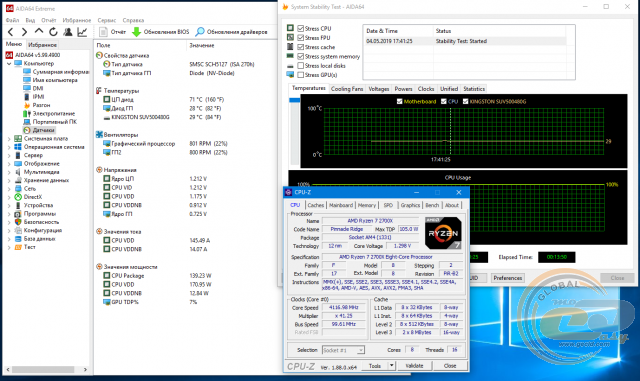Image resolution: width=640 pixels, height=381 pixels.
Task: Select Суммарная информация tree item
Action: click(56, 72)
